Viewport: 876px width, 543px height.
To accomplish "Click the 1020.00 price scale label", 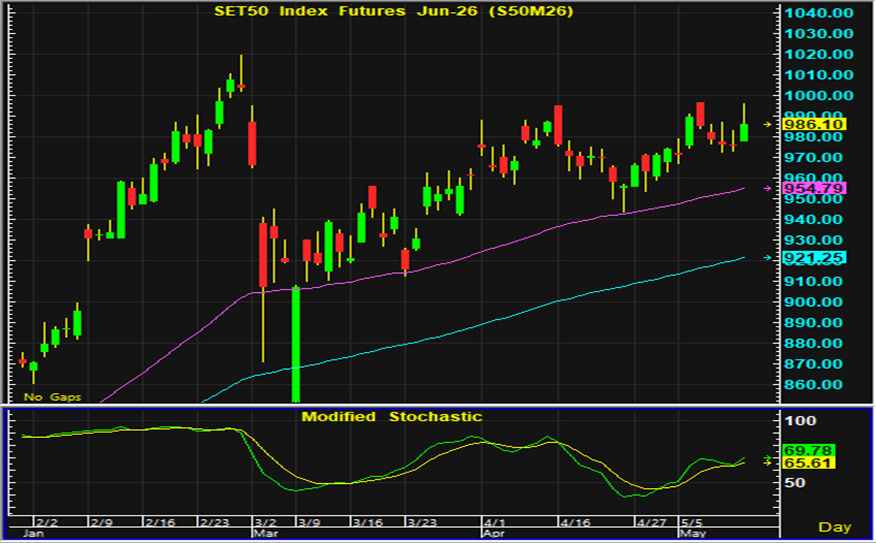I will pos(819,55).
